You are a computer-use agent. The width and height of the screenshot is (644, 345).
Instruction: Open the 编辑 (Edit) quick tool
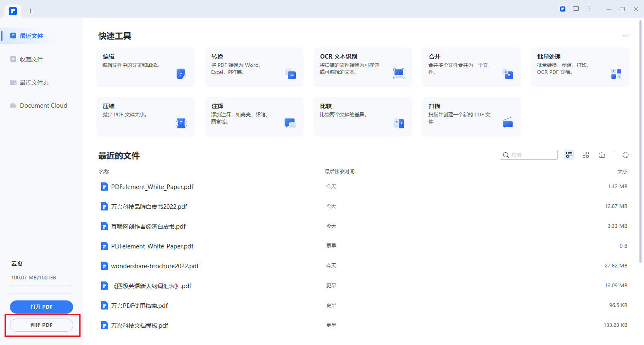tap(145, 67)
